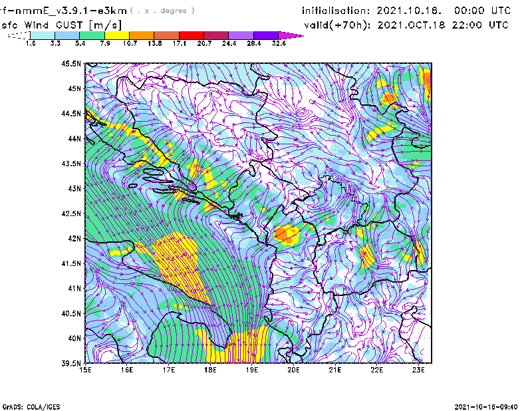
Task: Click the 'GrADS: COLA/IGES' credit text
Action: 31,407
